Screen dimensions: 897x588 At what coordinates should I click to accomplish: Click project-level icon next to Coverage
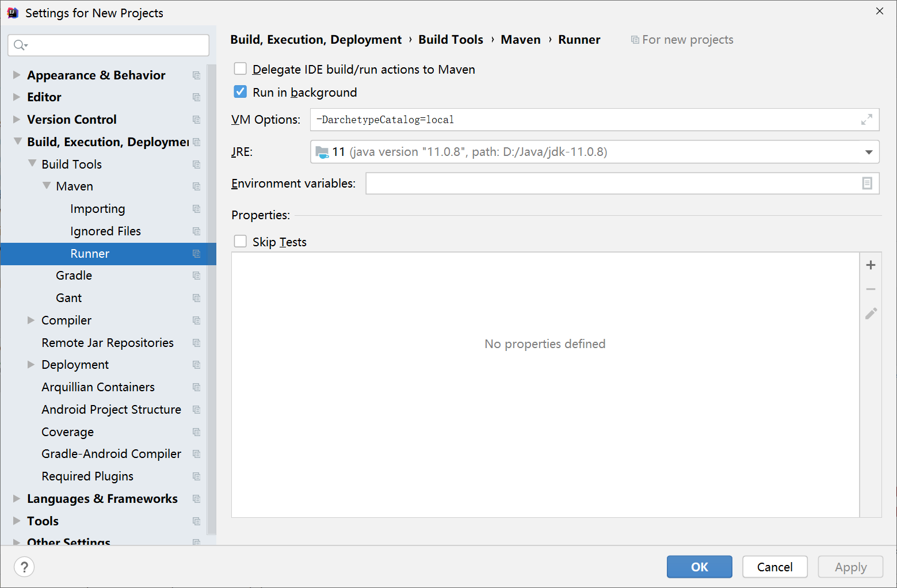pyautogui.click(x=196, y=432)
